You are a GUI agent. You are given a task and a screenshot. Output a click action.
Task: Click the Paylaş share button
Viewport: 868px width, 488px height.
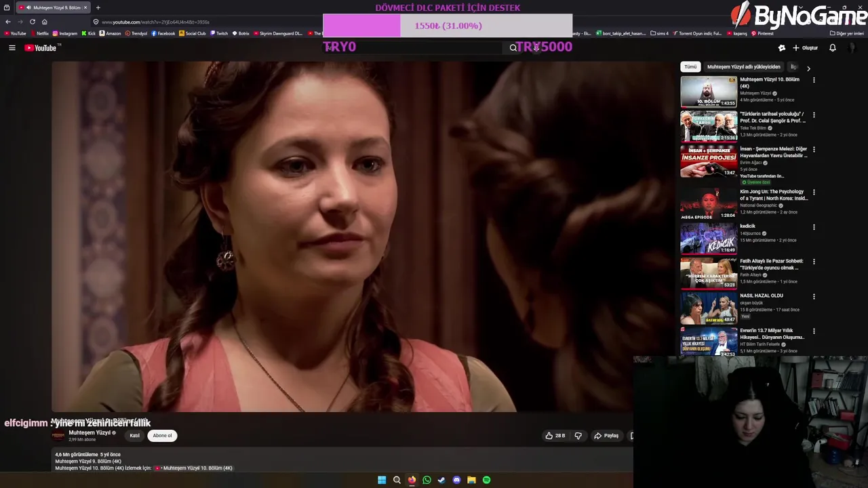coord(606,436)
